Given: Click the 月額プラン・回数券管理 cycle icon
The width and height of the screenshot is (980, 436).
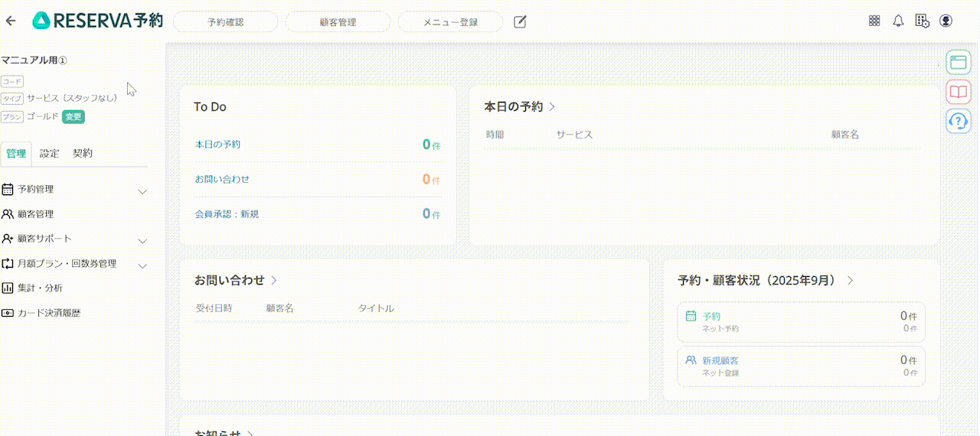Looking at the screenshot, I should 8,263.
